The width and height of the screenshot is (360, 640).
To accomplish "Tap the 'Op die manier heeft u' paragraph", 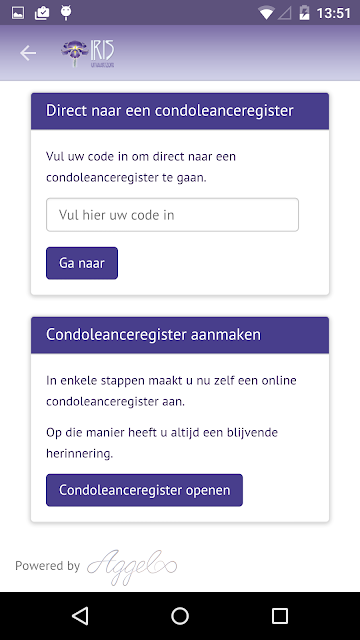I will [x=162, y=443].
